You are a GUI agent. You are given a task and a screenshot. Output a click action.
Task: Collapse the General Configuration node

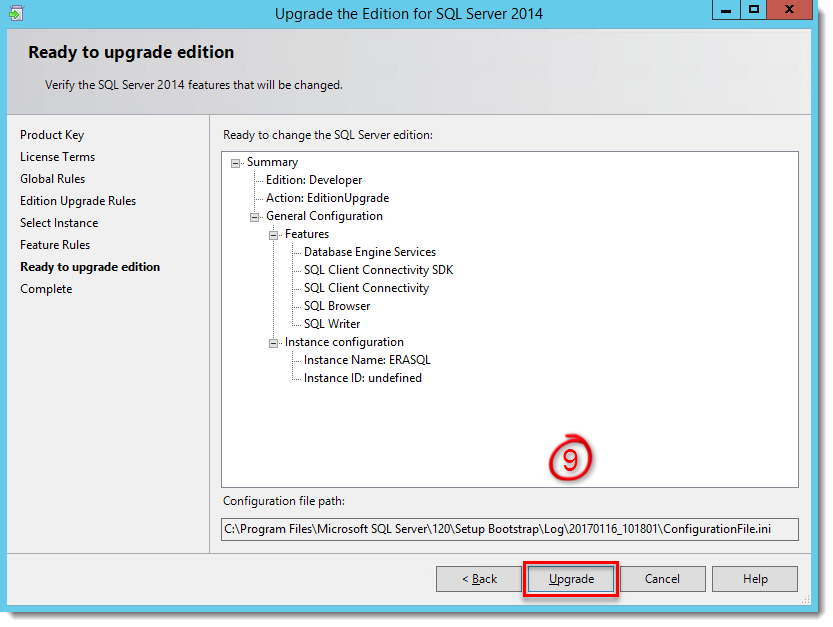pyautogui.click(x=254, y=217)
